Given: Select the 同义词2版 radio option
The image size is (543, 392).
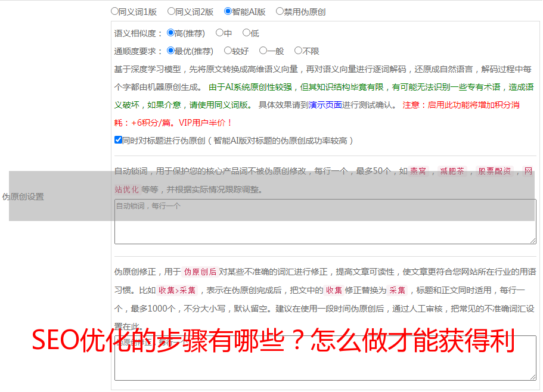Looking at the screenshot, I should tap(171, 11).
